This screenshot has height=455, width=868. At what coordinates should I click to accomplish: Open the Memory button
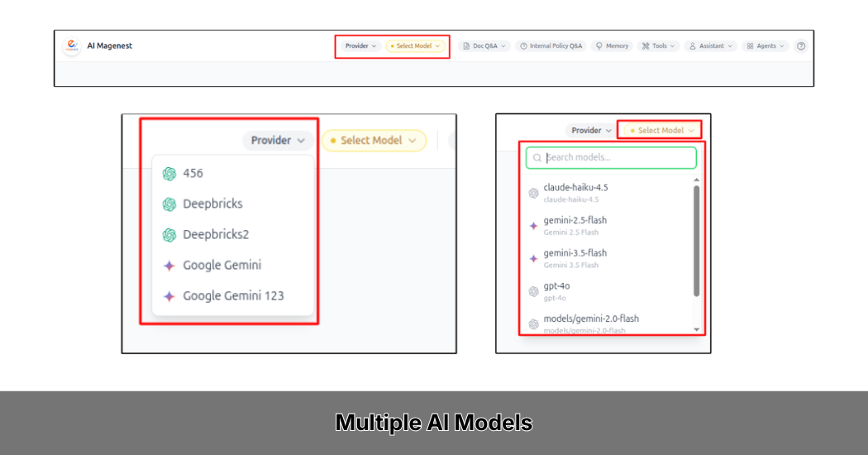[x=613, y=46]
